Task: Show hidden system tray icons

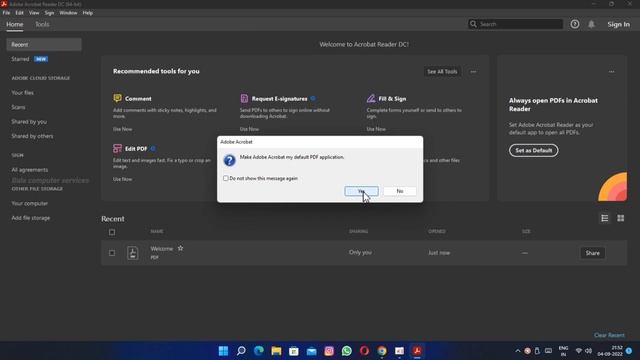Action: (518, 351)
